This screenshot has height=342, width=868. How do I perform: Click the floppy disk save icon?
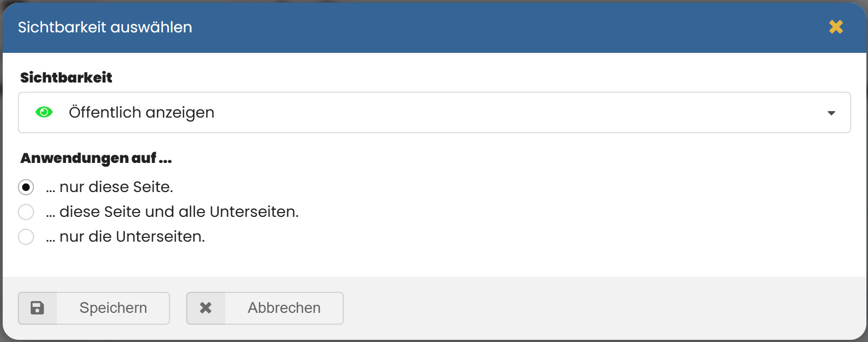tap(37, 308)
